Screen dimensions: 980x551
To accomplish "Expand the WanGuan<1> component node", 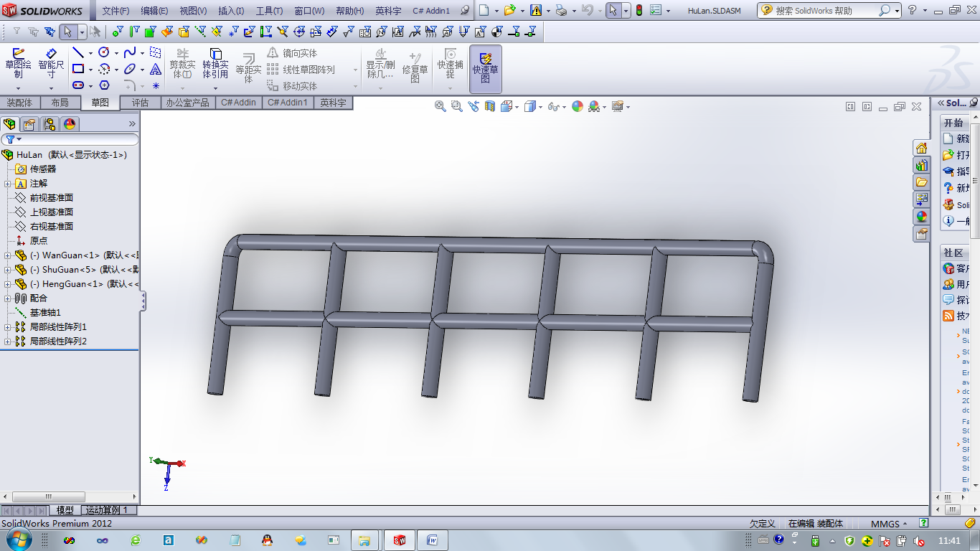I will point(8,255).
